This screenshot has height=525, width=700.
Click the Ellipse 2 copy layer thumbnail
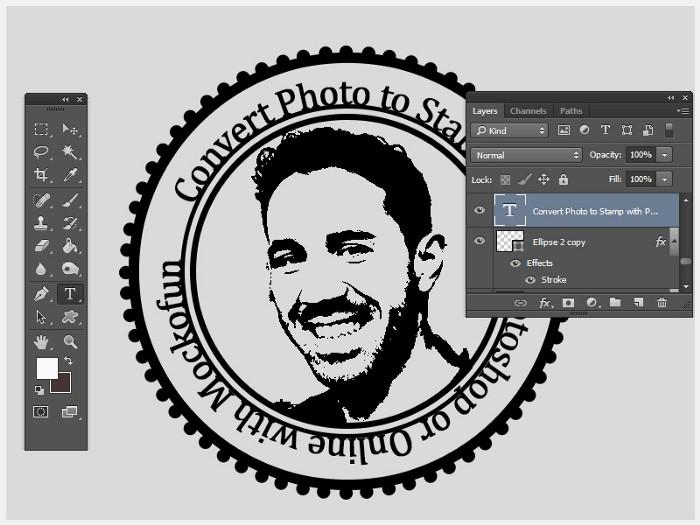coord(510,242)
